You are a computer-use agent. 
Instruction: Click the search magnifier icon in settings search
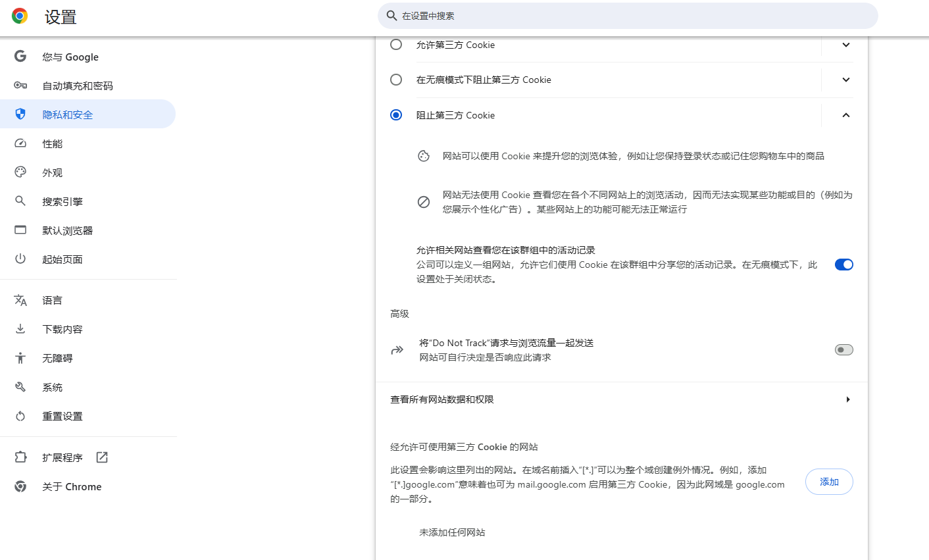pyautogui.click(x=391, y=16)
